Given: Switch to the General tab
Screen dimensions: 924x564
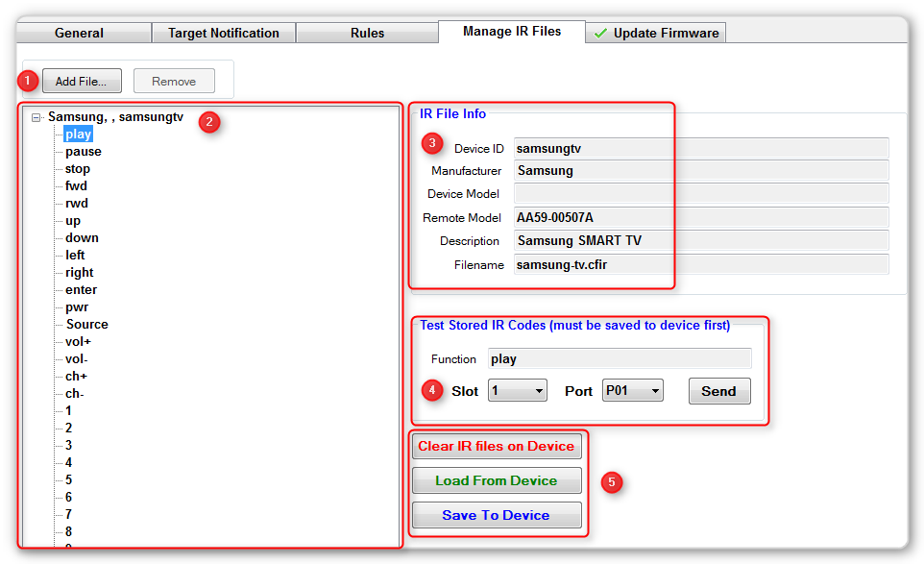Looking at the screenshot, I should point(82,32).
